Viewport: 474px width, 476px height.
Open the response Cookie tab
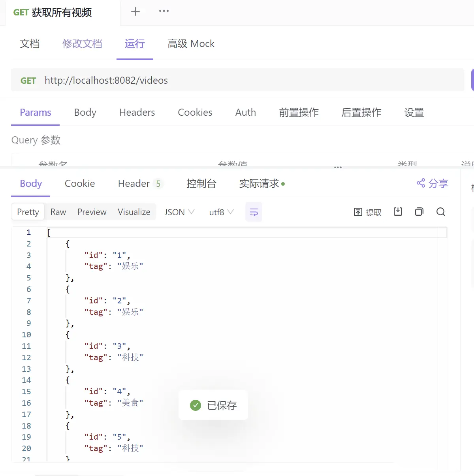(x=80, y=184)
